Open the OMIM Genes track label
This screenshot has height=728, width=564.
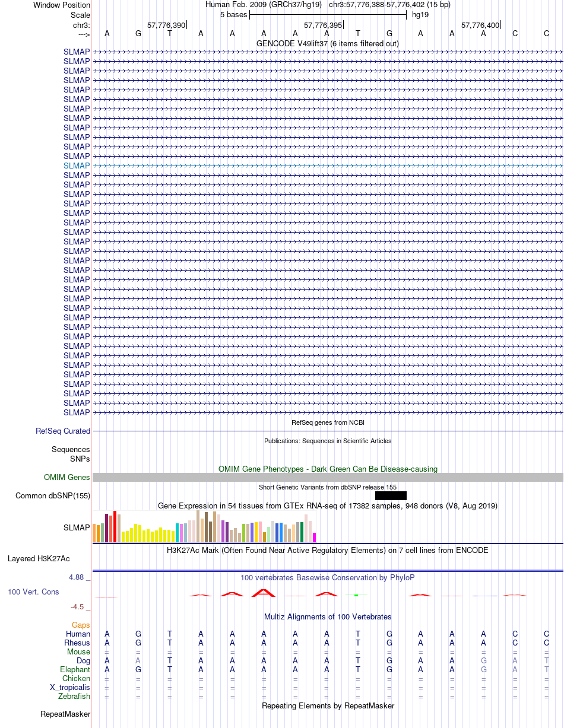tap(67, 477)
